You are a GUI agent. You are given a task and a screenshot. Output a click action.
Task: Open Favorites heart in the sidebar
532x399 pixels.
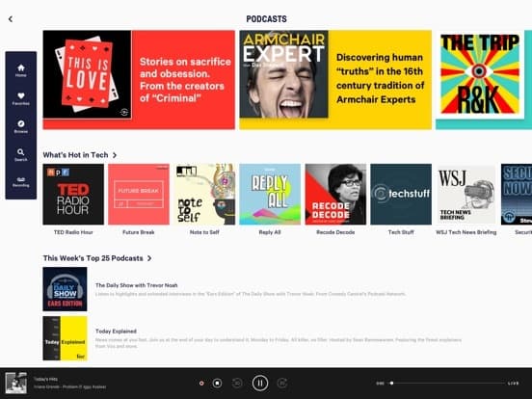coord(20,98)
